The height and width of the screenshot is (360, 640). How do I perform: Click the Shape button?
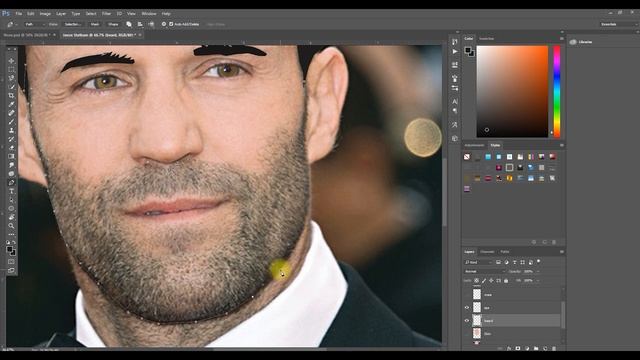[x=113, y=24]
